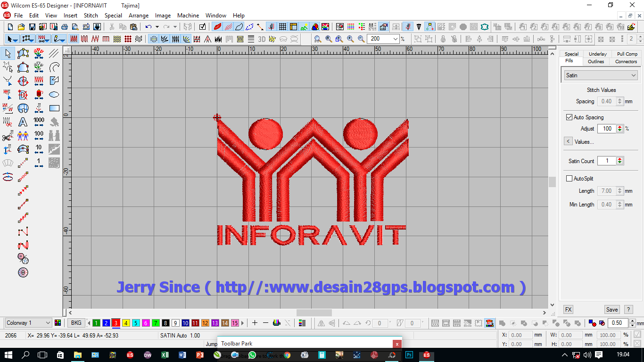Switch to the Outlines tab
The image size is (644, 362).
click(596, 61)
